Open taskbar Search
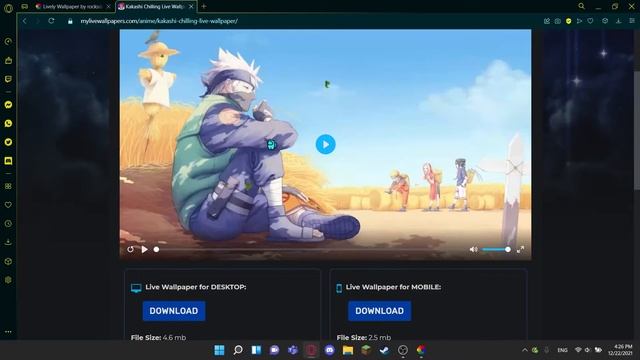This screenshot has height=360, width=640. click(x=238, y=350)
